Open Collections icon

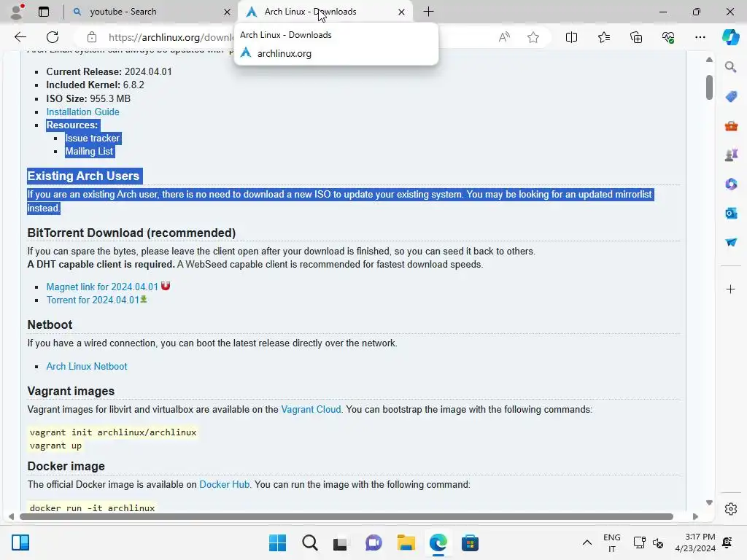[x=636, y=37]
